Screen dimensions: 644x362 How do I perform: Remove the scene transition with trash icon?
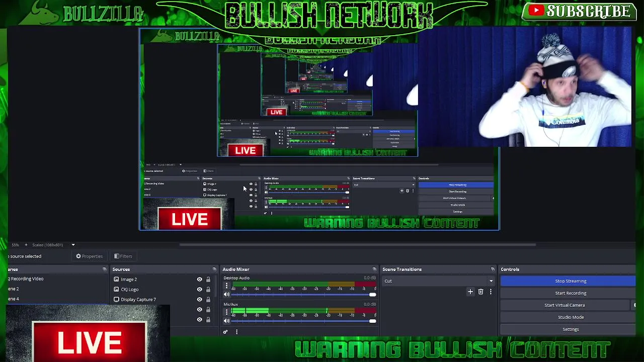tap(480, 292)
